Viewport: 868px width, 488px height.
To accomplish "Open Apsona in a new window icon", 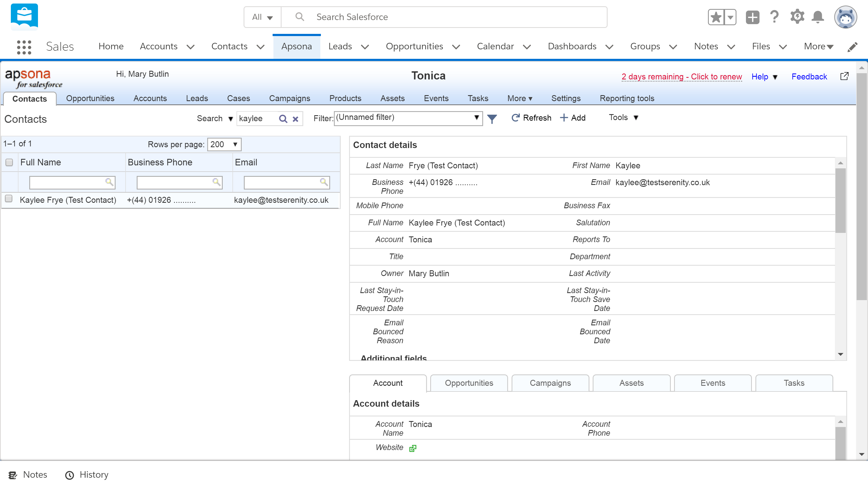I will click(x=844, y=76).
